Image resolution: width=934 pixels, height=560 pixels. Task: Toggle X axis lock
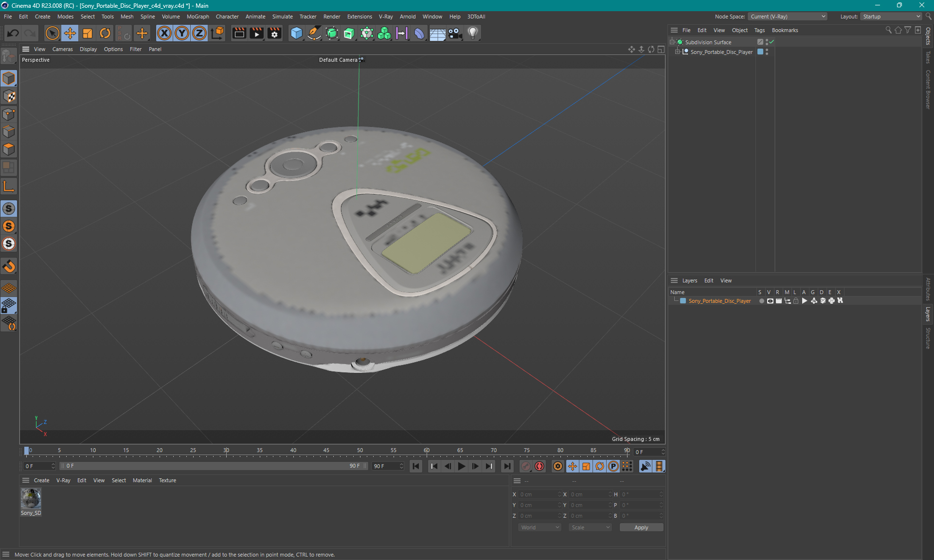(x=164, y=33)
